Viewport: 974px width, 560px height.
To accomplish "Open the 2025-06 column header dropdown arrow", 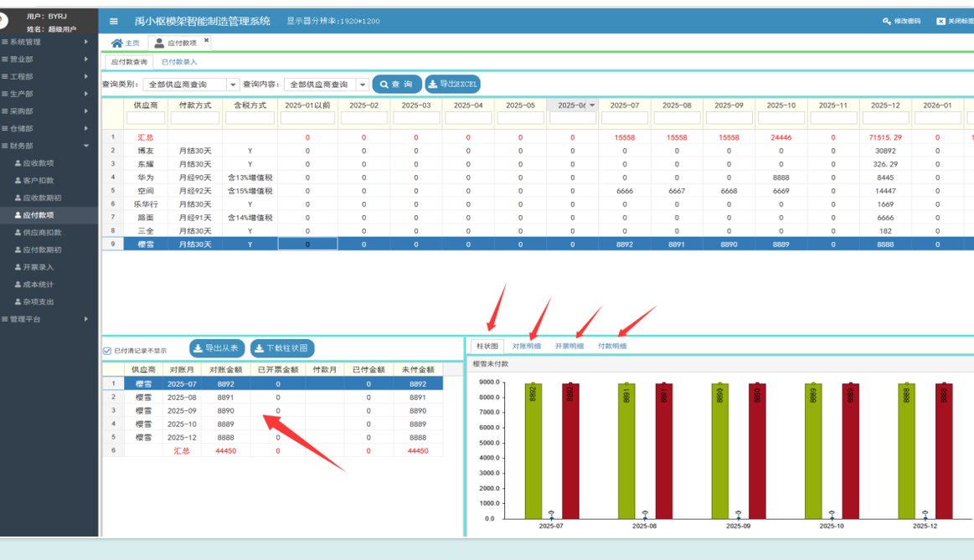I will click(592, 105).
